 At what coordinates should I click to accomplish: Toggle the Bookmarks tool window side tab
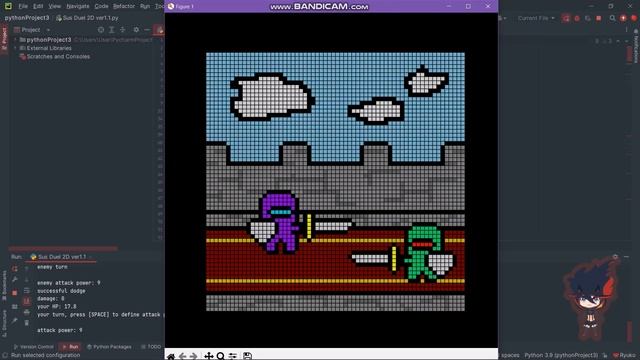point(4,284)
